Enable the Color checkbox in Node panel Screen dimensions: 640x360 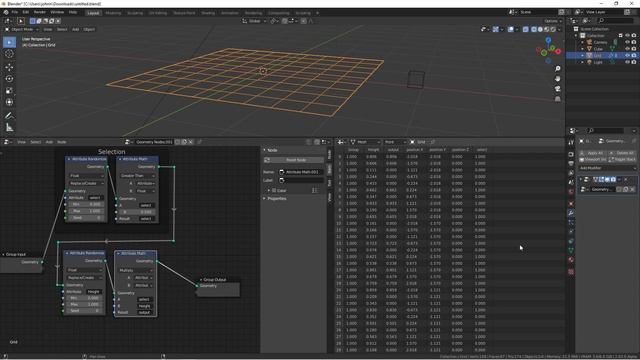(x=274, y=191)
